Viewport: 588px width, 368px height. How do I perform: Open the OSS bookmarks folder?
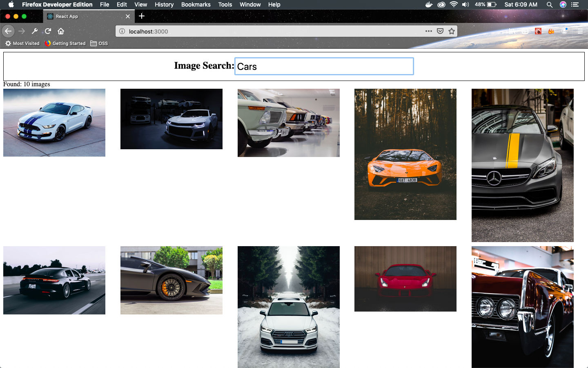pyautogui.click(x=99, y=43)
